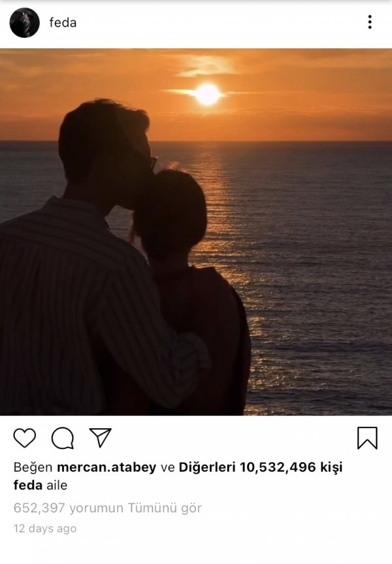Click the 652,397 yorumun comment count
Image resolution: width=392 pixels, height=564 pixels.
[69, 508]
